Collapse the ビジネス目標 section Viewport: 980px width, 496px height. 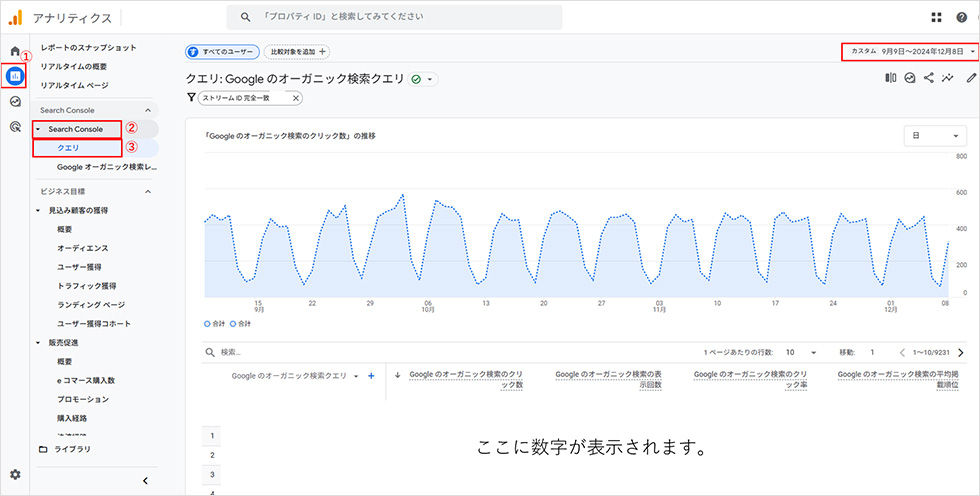pos(148,191)
